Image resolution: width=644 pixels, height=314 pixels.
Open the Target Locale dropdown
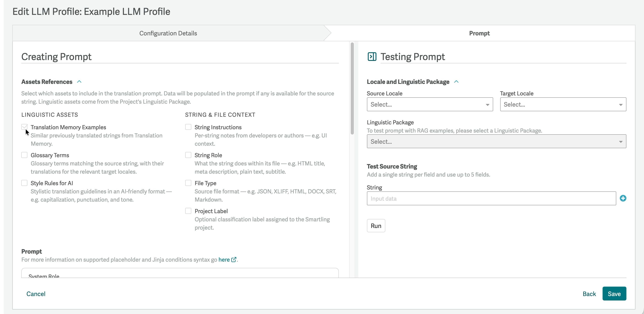click(563, 104)
